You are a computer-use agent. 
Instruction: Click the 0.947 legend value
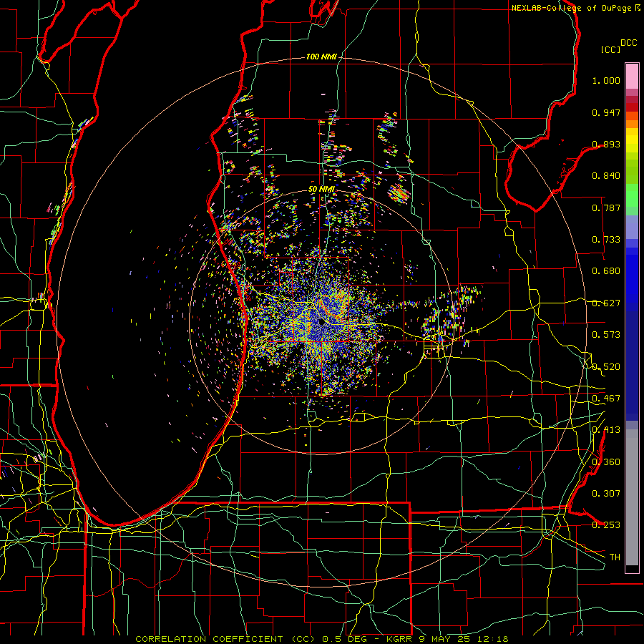606,112
